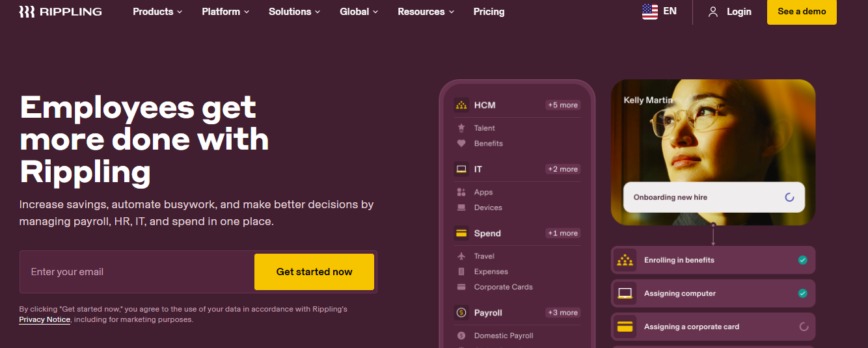Image resolution: width=868 pixels, height=348 pixels.
Task: Open the Privacy Notice link
Action: click(44, 320)
